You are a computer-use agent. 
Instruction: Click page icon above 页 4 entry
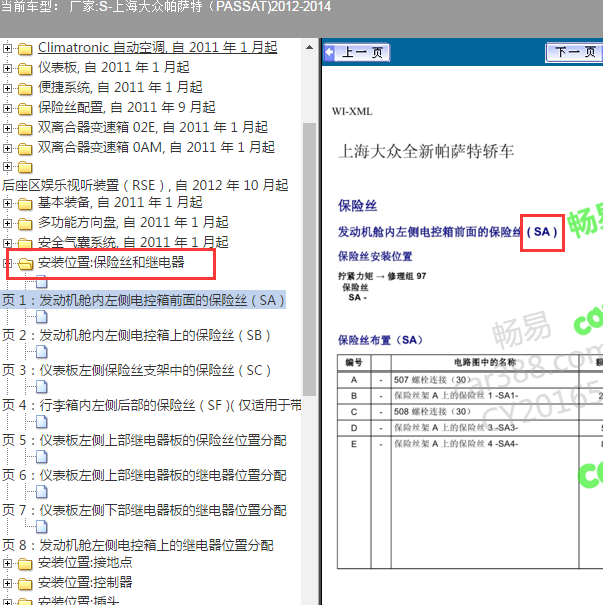(x=42, y=387)
